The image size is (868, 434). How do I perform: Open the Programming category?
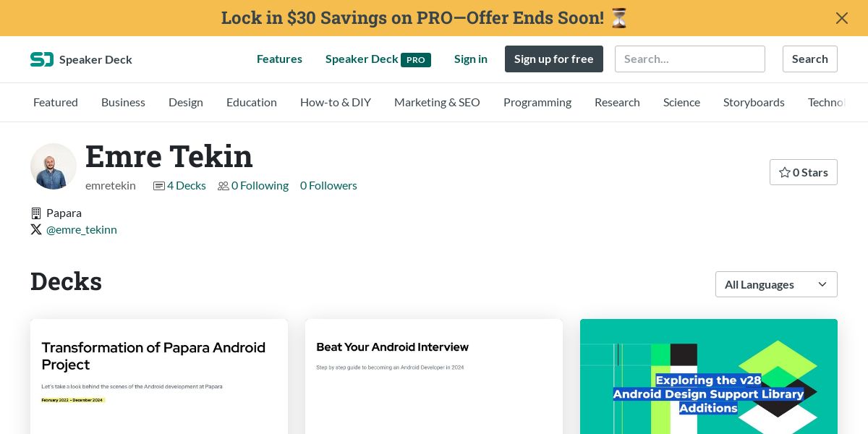pyautogui.click(x=537, y=103)
